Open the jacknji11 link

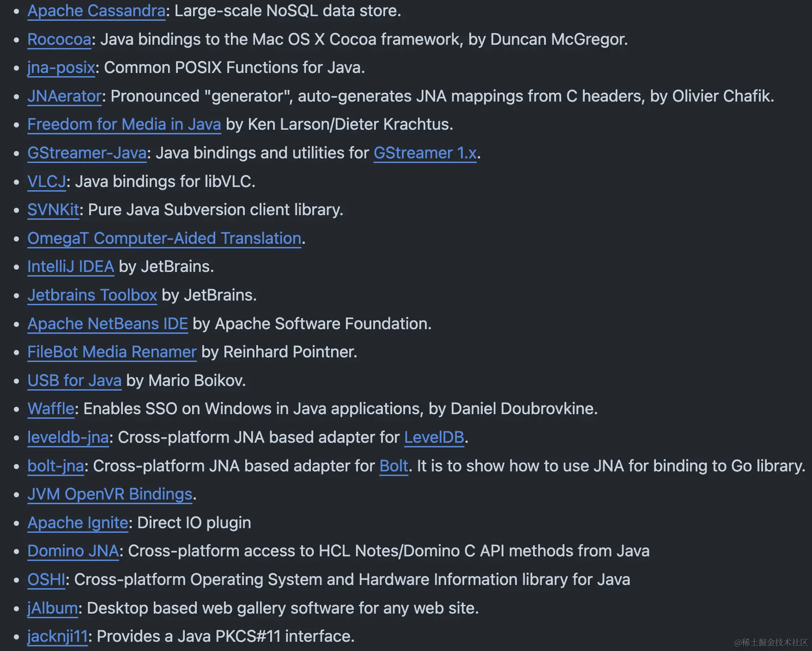57,636
